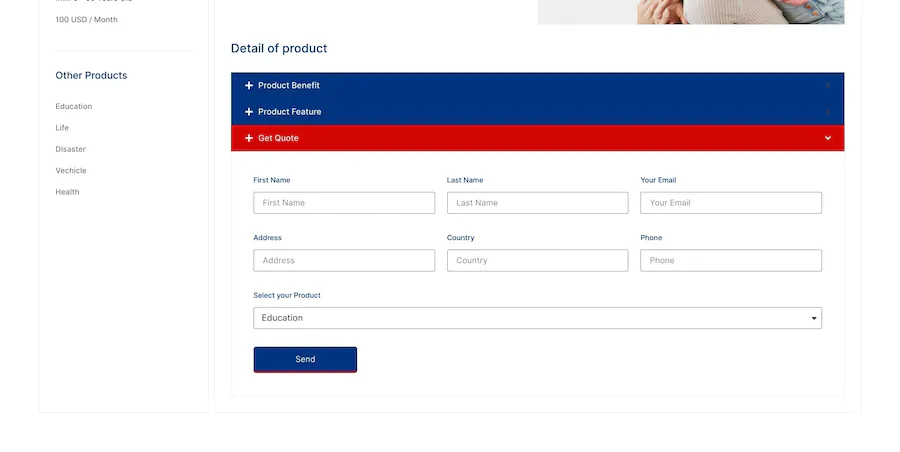Image resolution: width=900 pixels, height=452 pixels.
Task: Collapse Get Quote section via chevron
Action: [827, 138]
